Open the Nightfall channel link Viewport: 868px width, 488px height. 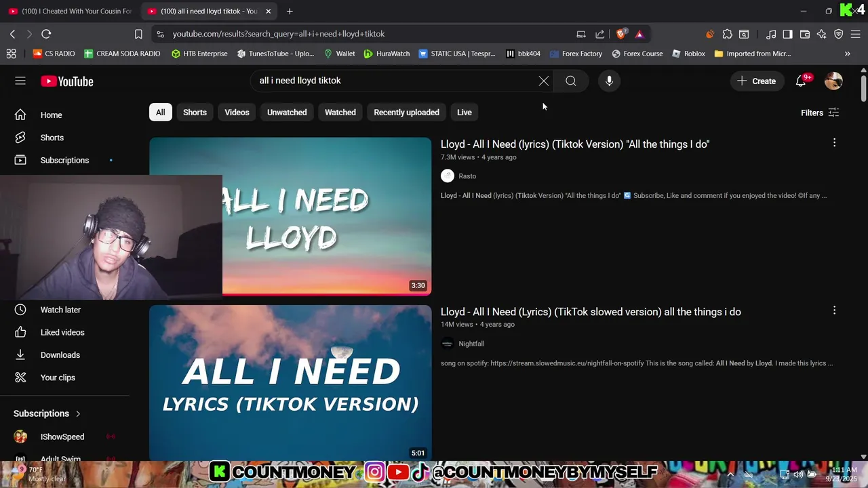[471, 344]
